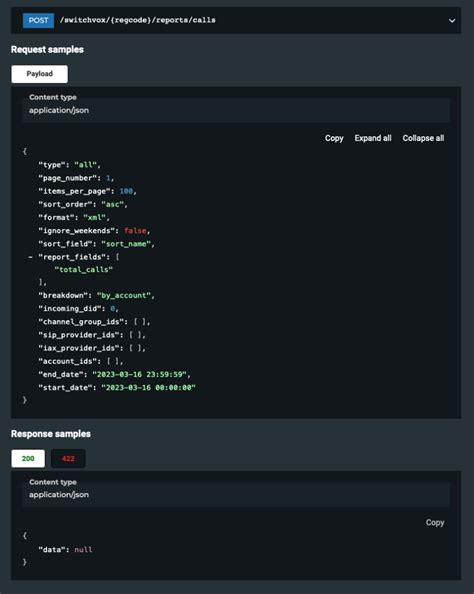
Task: Click the "channel_group_ids" line
Action: [94, 322]
